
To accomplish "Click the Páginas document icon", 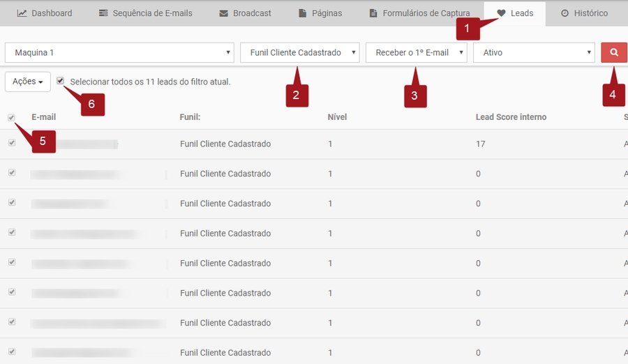I will [302, 13].
